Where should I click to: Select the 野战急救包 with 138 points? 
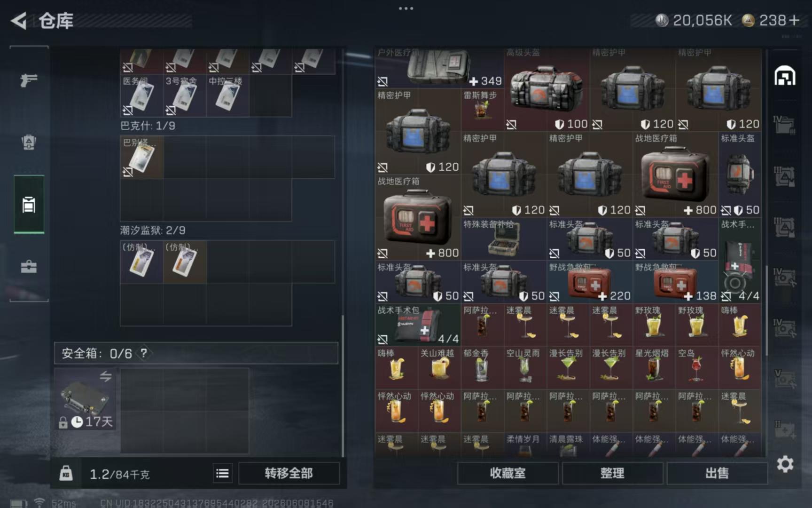coord(676,282)
